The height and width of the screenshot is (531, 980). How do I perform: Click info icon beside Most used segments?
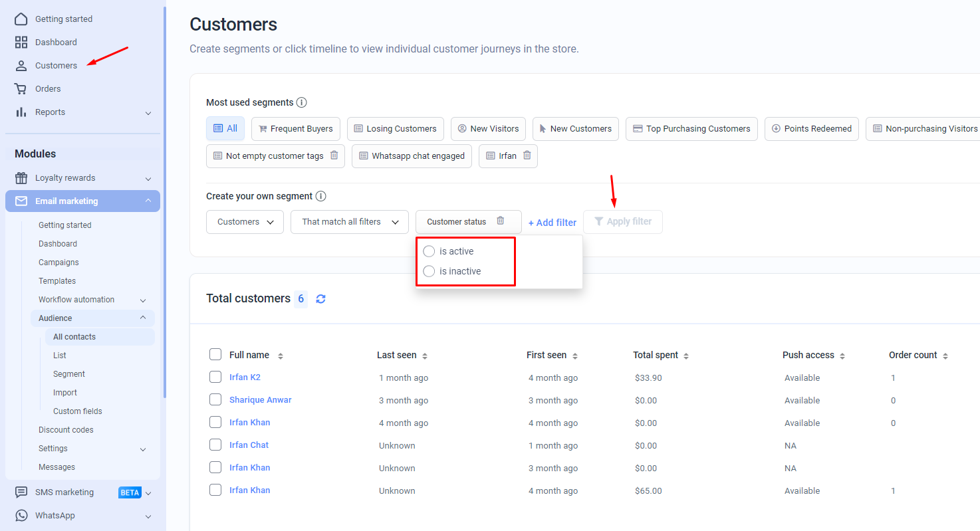click(x=301, y=102)
